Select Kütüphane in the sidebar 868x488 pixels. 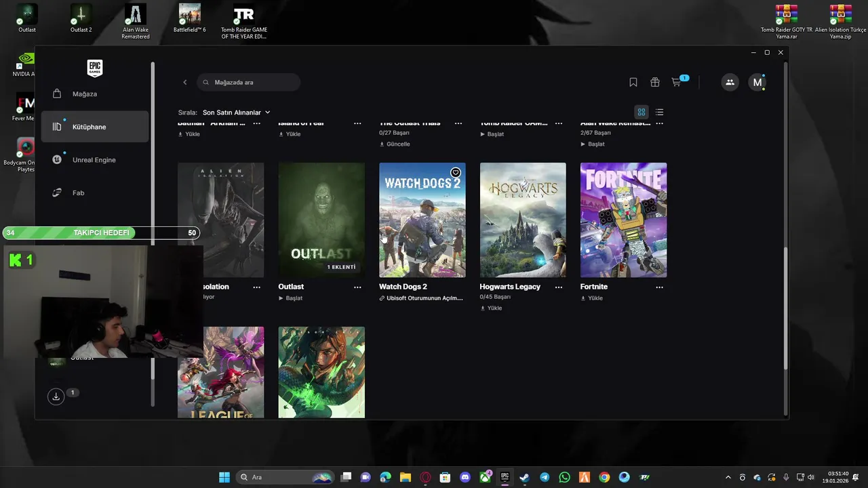coord(94,127)
